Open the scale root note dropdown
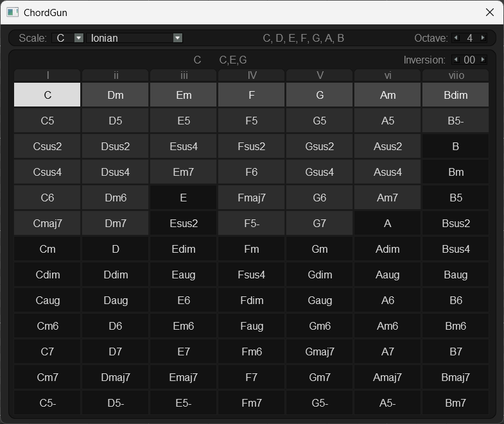Screen dimensions: 504x424 pos(79,38)
